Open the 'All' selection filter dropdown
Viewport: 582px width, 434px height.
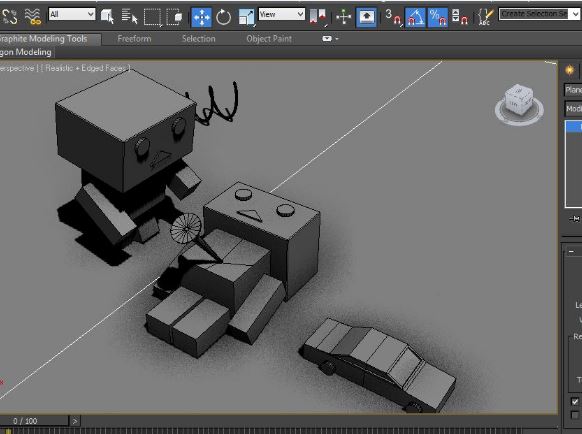pos(72,14)
